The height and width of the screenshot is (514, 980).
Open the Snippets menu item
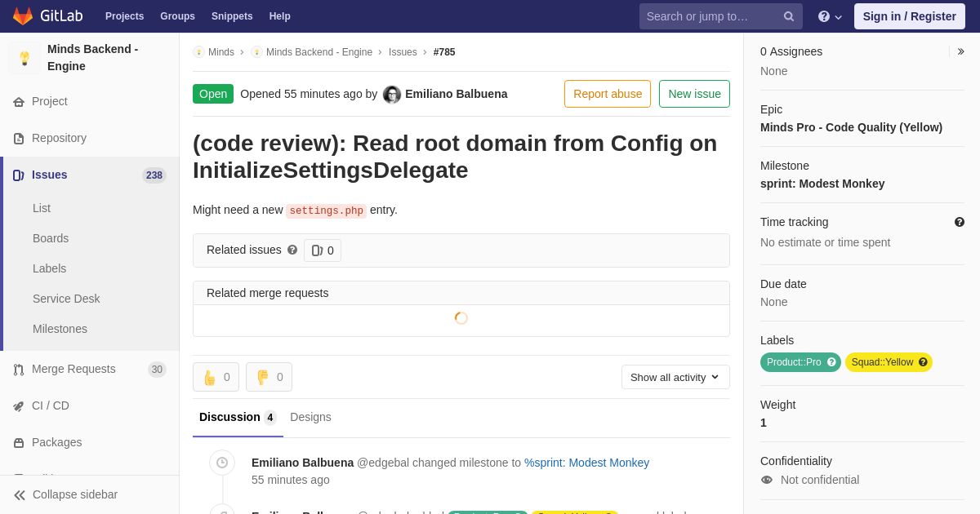pos(232,16)
